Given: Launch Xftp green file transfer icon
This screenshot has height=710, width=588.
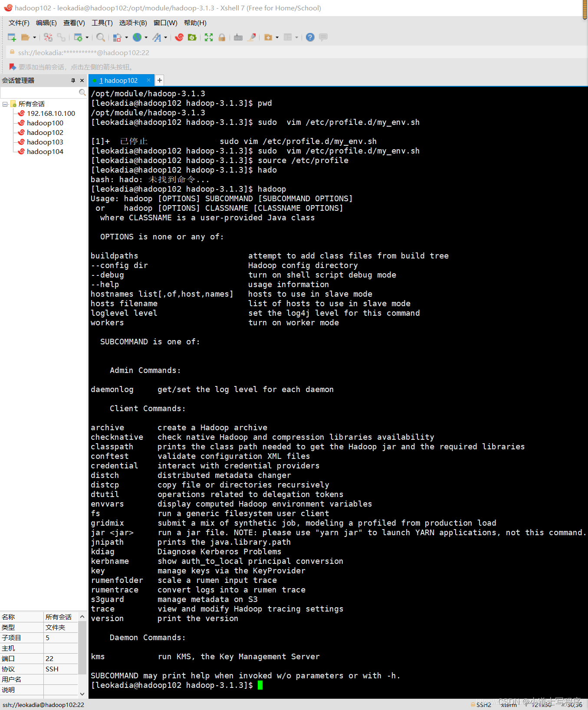Looking at the screenshot, I should (192, 37).
